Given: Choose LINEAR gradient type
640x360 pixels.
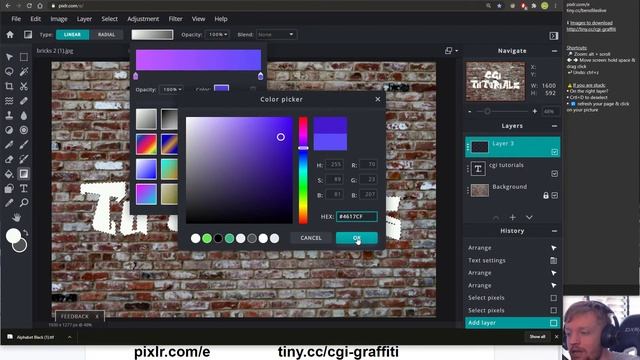Looking at the screenshot, I should pyautogui.click(x=72, y=35).
